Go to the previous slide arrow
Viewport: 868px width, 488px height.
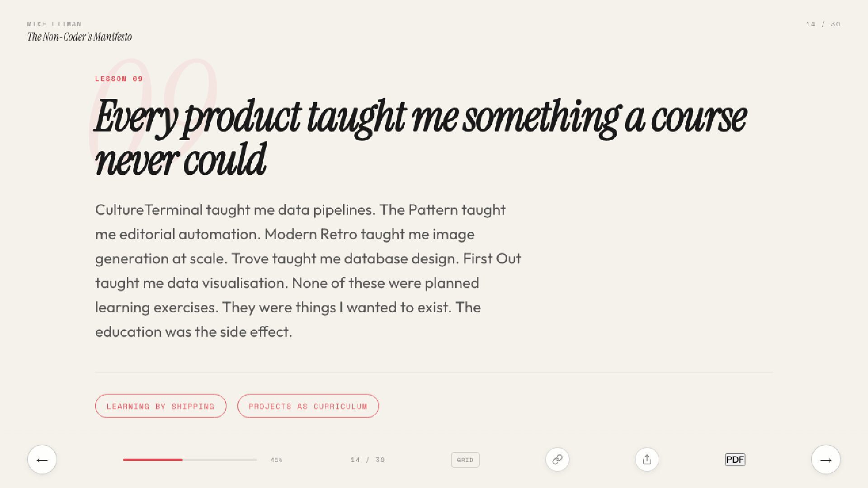point(42,460)
